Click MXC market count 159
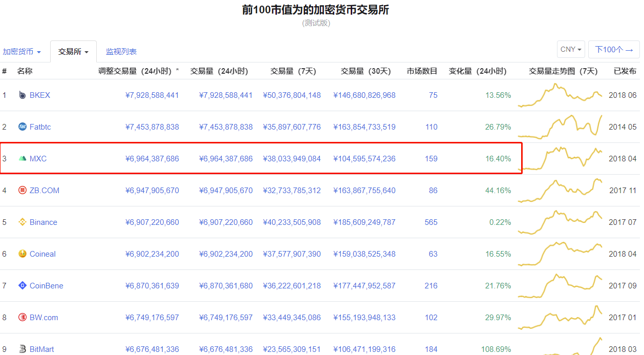 point(431,159)
